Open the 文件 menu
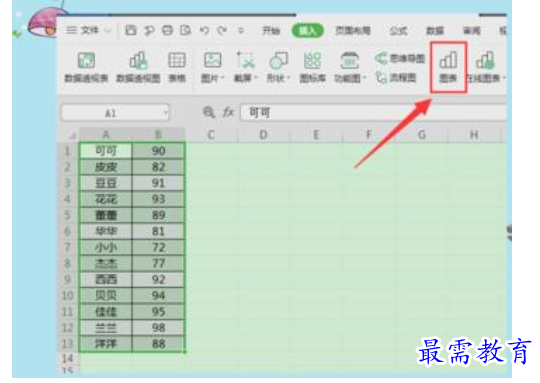Image resolution: width=540 pixels, height=383 pixels. pyautogui.click(x=83, y=30)
